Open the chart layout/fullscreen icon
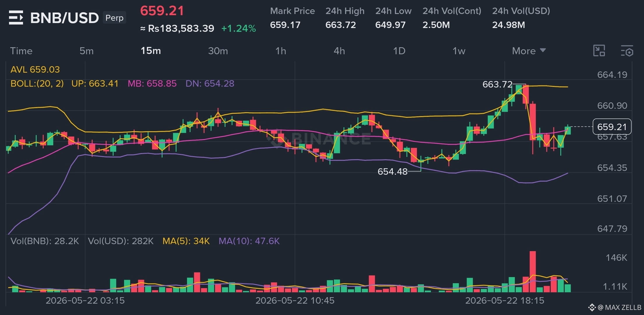The width and height of the screenshot is (644, 315). click(599, 51)
